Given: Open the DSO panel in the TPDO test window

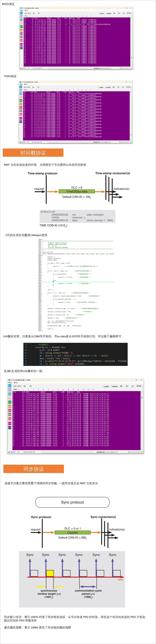Looking at the screenshot, I should point(21,87).
